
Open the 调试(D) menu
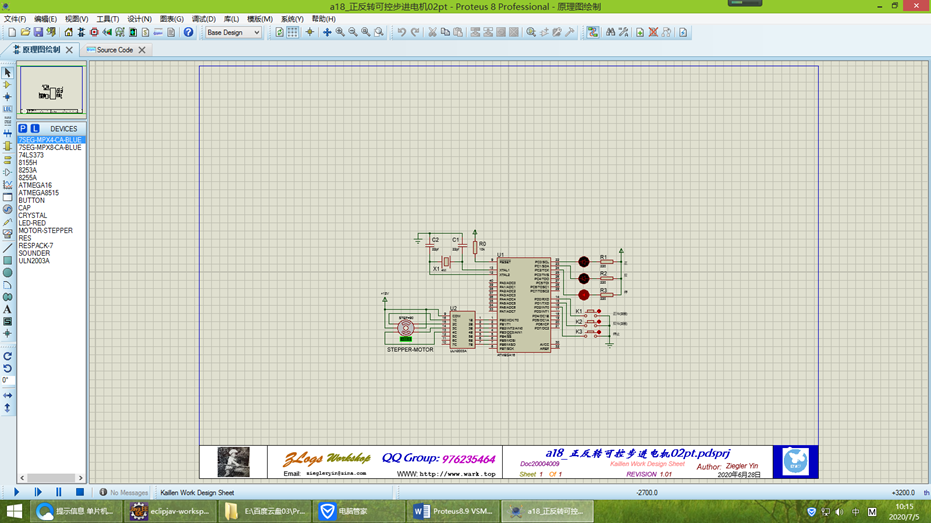coord(203,19)
